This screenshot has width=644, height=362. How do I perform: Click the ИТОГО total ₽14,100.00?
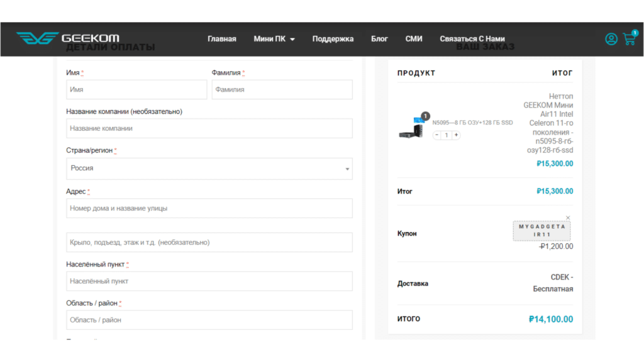click(551, 319)
